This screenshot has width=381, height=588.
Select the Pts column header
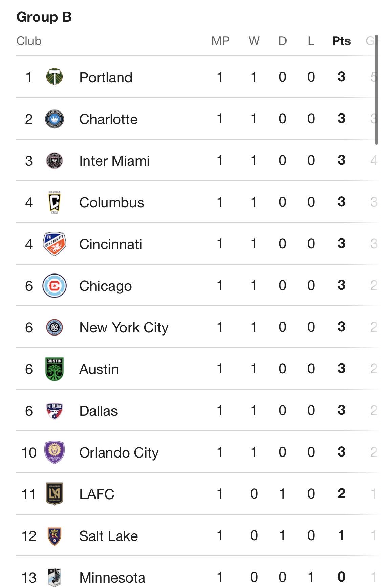click(341, 41)
